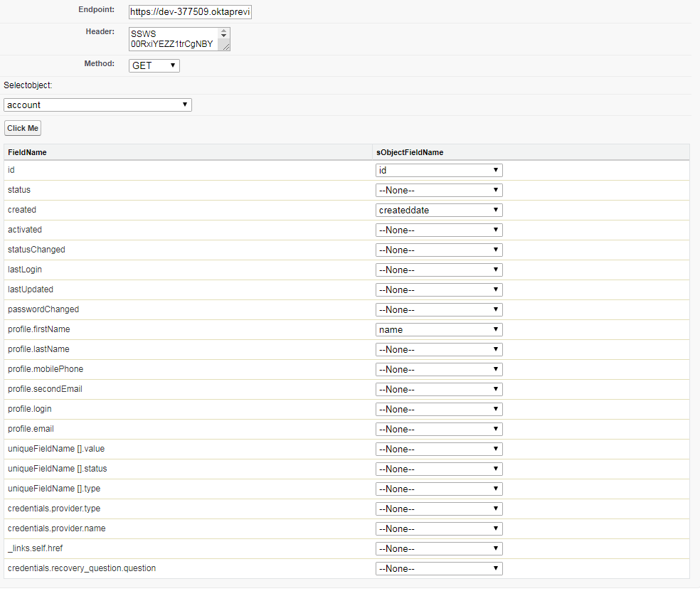
Task: Open the profile.lastName mapping dropdown
Action: tap(438, 349)
